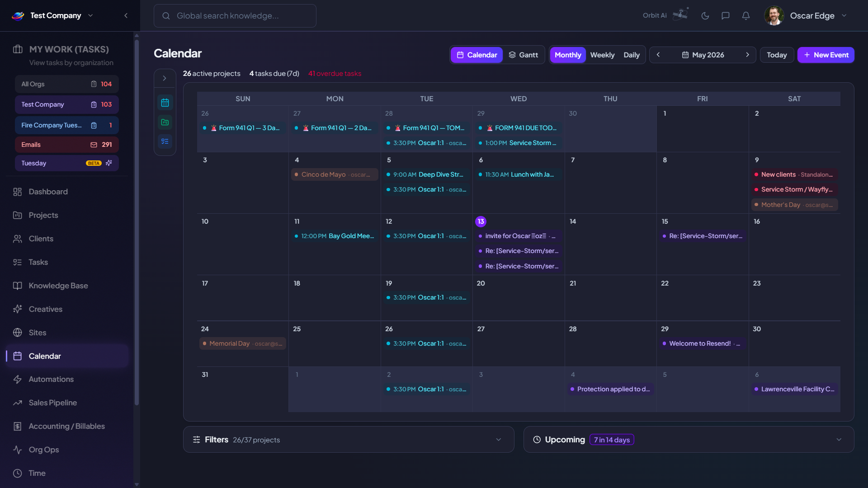868x488 pixels.
Task: Select the Weekly view
Action: (x=602, y=55)
